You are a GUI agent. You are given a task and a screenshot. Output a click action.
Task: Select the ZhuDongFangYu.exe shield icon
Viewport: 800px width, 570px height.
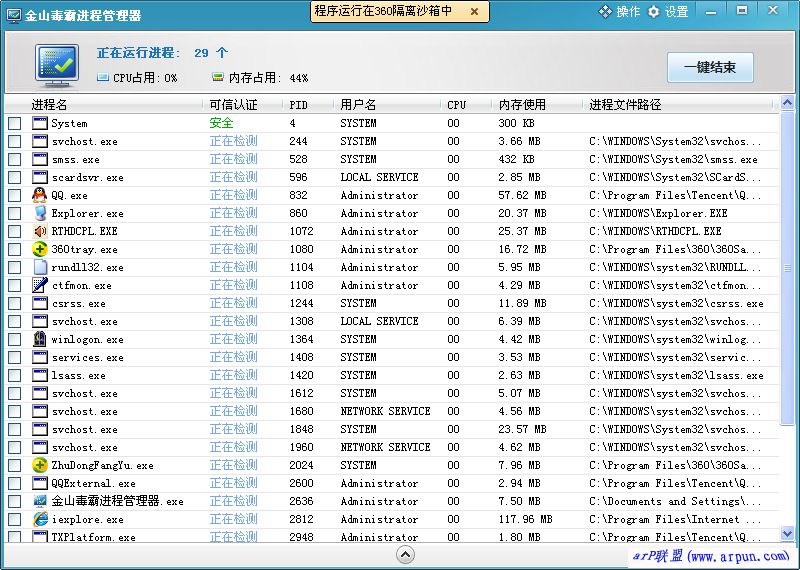click(40, 465)
